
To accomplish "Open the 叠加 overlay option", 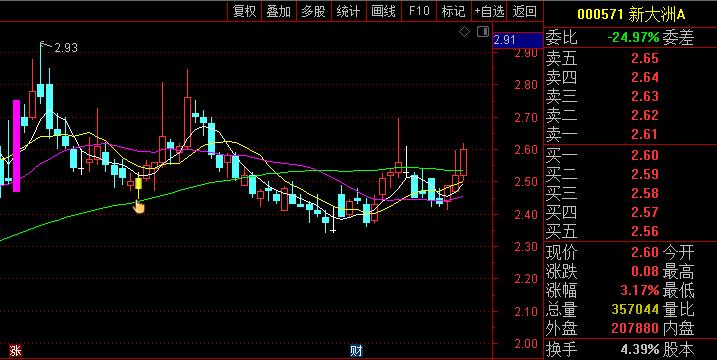I will click(279, 11).
